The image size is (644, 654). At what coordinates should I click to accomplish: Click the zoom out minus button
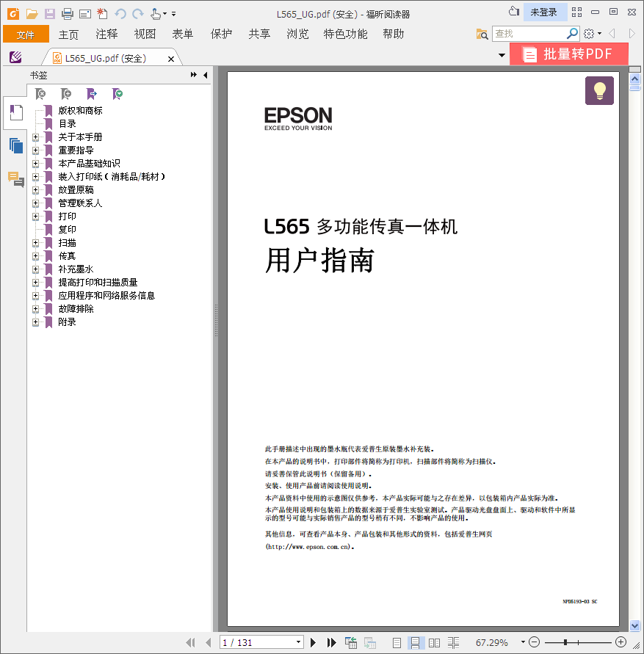pos(535,642)
